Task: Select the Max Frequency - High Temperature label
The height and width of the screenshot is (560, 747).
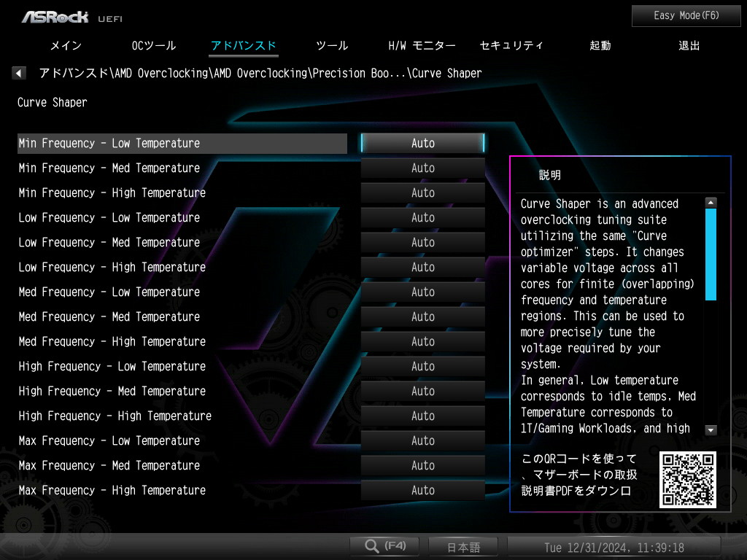Action: coord(112,490)
